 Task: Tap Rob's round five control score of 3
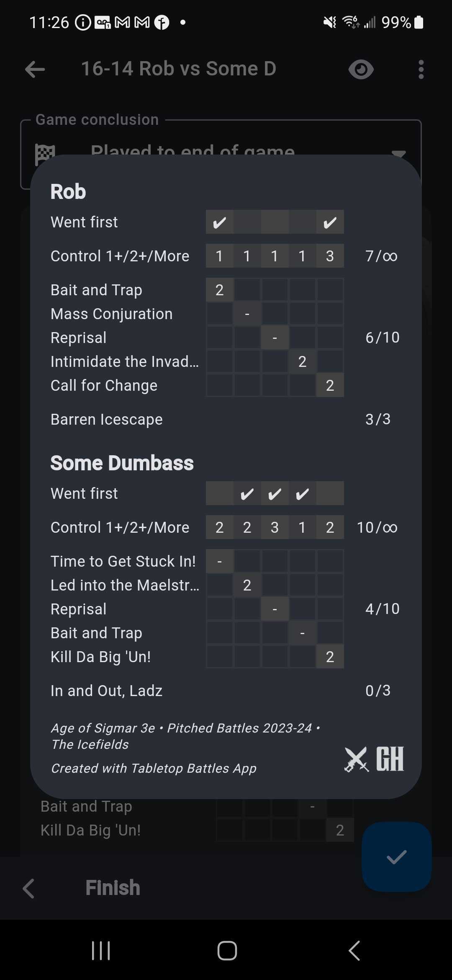[330, 256]
